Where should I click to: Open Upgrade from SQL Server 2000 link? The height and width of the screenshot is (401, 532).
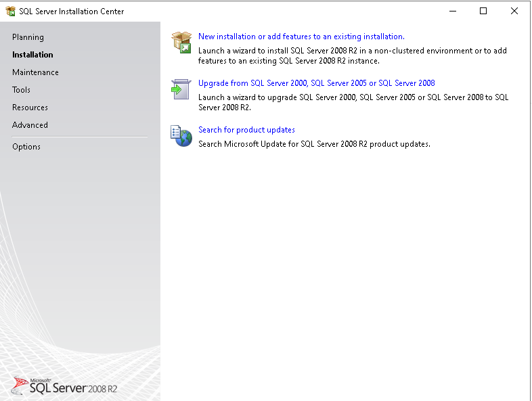(x=317, y=83)
